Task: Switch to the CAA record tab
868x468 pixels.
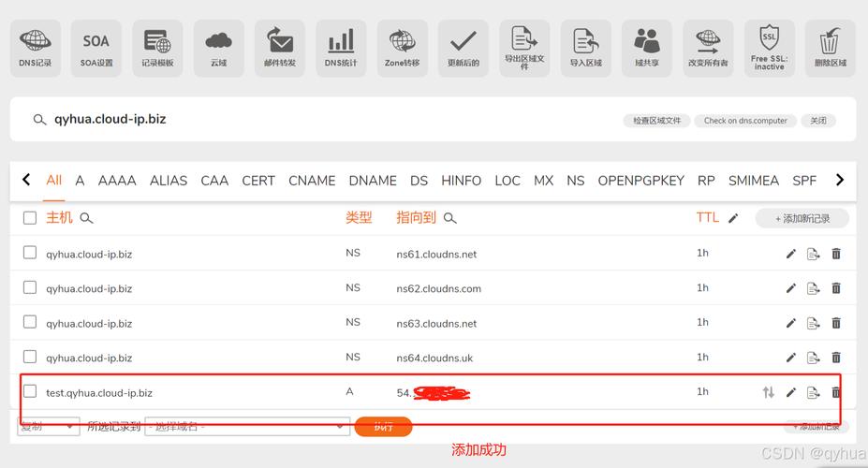Action: pyautogui.click(x=214, y=181)
